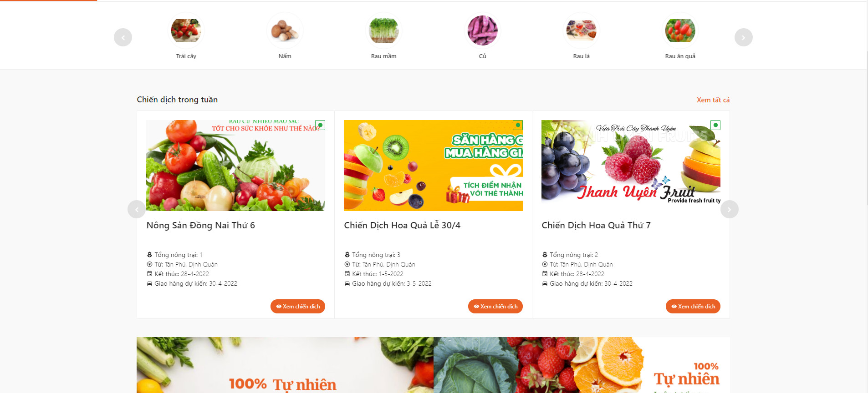The image size is (868, 393).
Task: Go to previous campaigns using left arrow
Action: point(137,209)
